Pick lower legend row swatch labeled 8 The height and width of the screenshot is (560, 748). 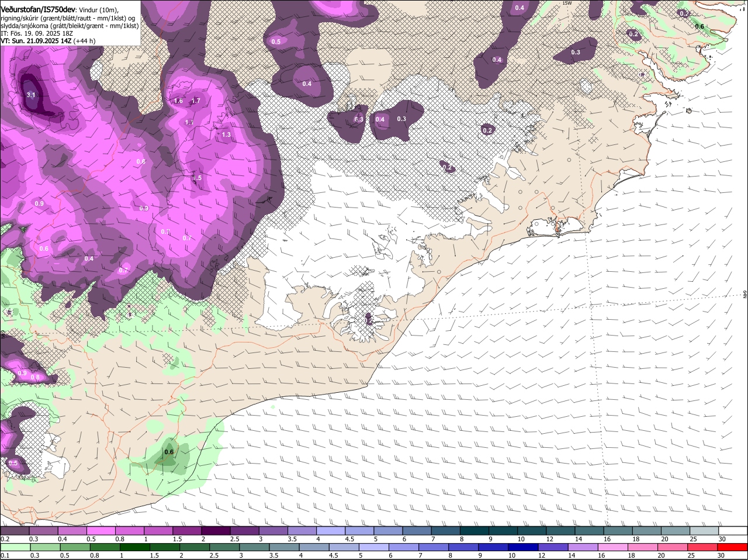pos(463,547)
